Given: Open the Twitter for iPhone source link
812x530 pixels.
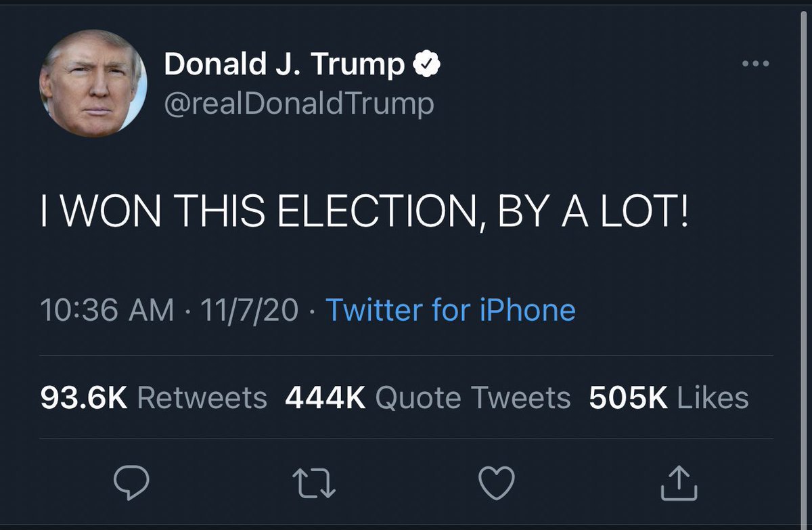Looking at the screenshot, I should coord(451,310).
